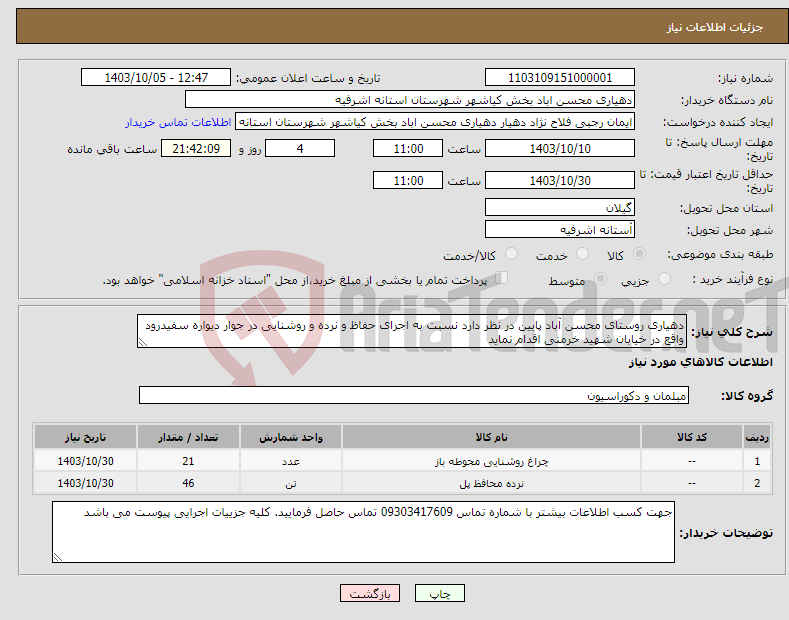Click the شماره نیاز field 1103109151000001

[560, 78]
